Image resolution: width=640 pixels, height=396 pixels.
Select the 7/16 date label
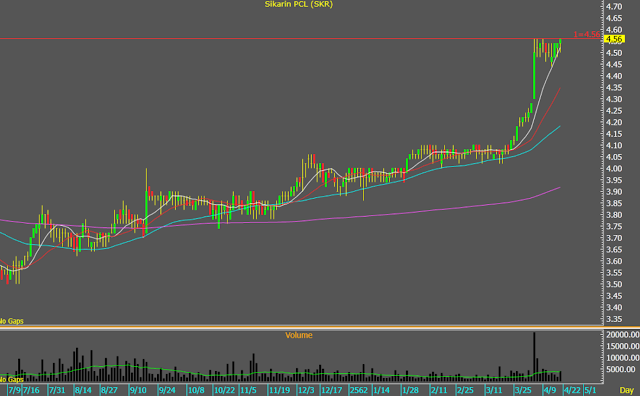click(x=31, y=390)
